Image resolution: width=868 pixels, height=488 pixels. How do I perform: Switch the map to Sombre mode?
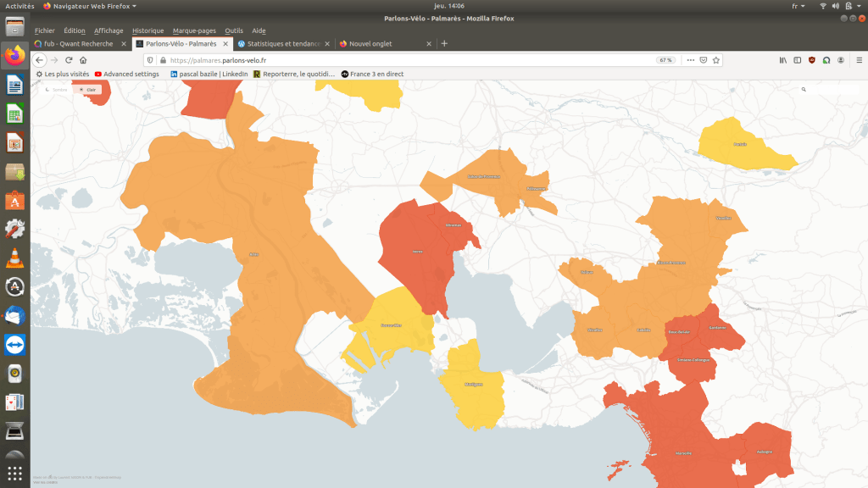pyautogui.click(x=57, y=89)
